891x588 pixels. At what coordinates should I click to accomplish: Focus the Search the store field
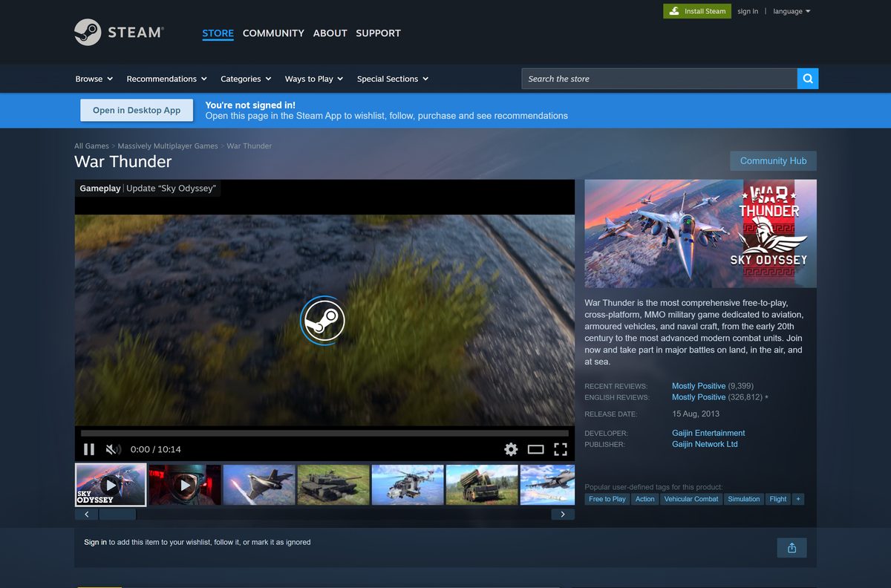point(659,79)
